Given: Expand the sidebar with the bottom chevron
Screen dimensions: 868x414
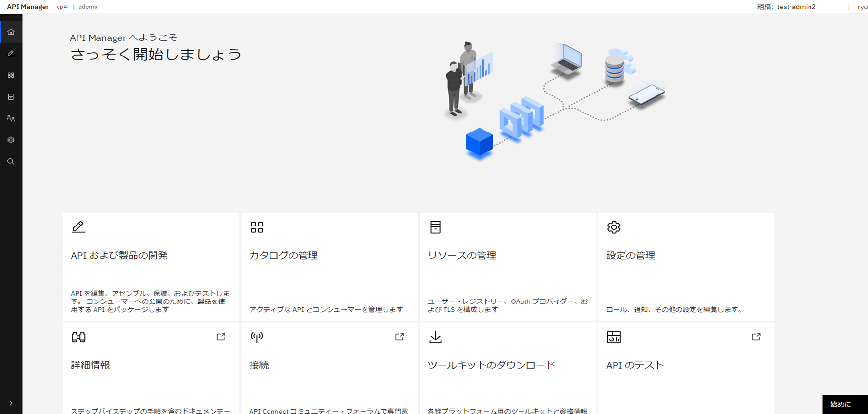Looking at the screenshot, I should coord(11,403).
